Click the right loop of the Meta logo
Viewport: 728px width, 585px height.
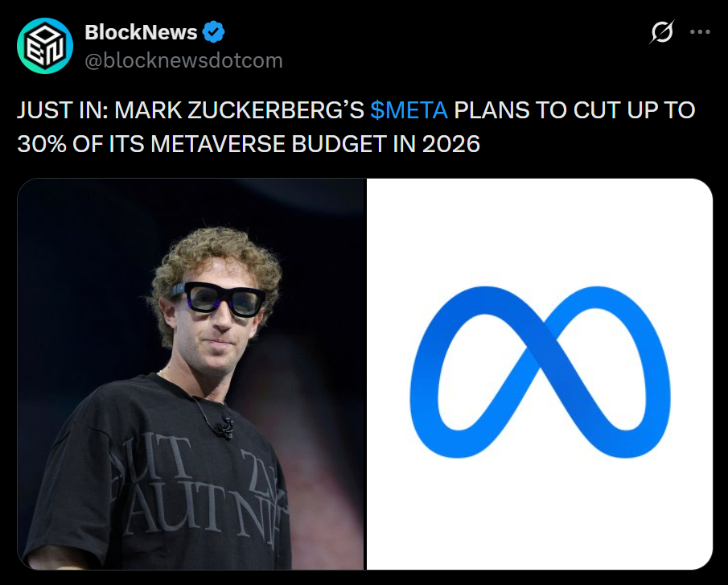[x=613, y=372]
